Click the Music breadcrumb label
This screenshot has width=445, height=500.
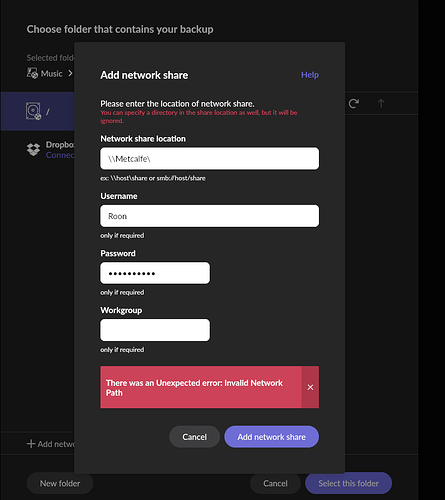(x=51, y=73)
